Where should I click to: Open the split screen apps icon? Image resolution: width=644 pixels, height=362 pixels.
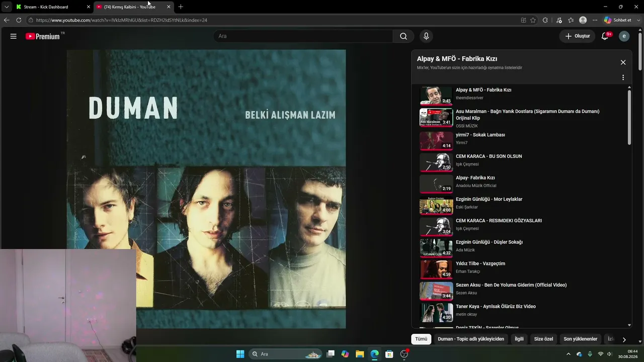click(523, 20)
